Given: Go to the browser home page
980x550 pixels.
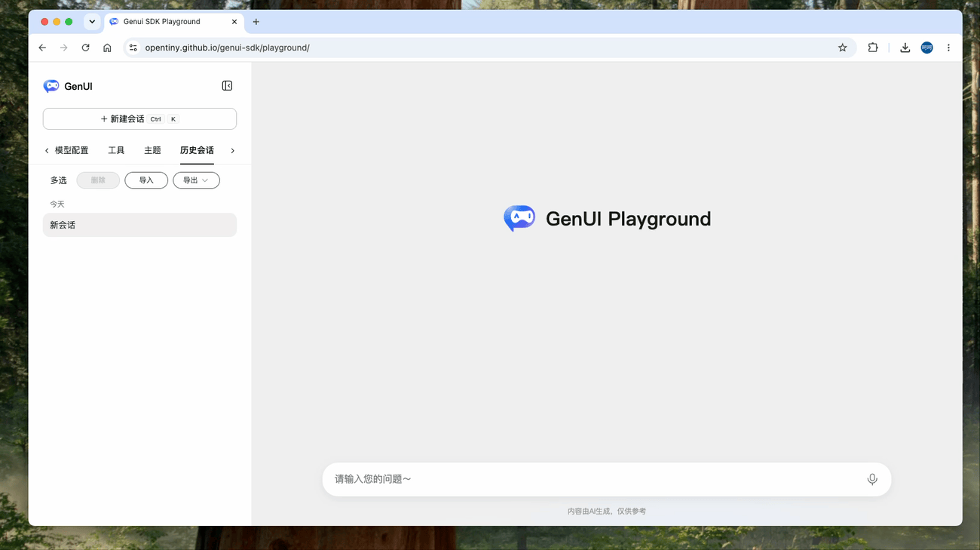Looking at the screenshot, I should tap(107, 48).
